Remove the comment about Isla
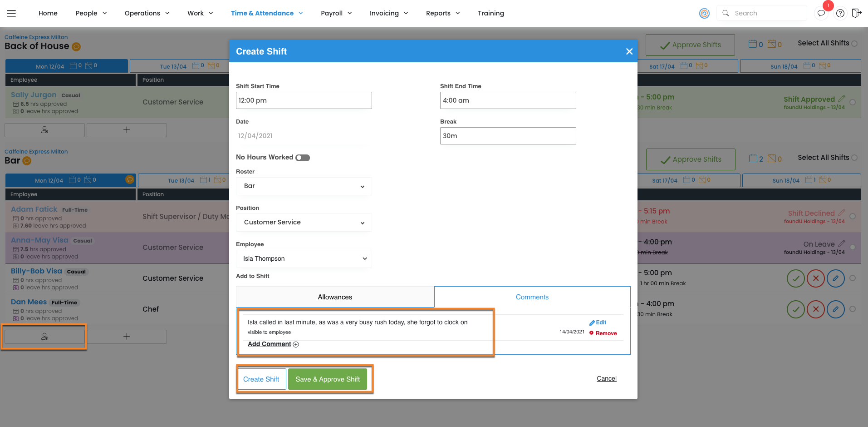This screenshot has height=427, width=868. click(603, 333)
